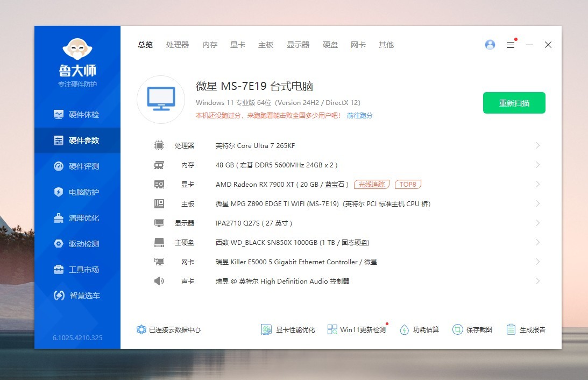Expand the Killer E5000 row chevron

click(x=538, y=262)
